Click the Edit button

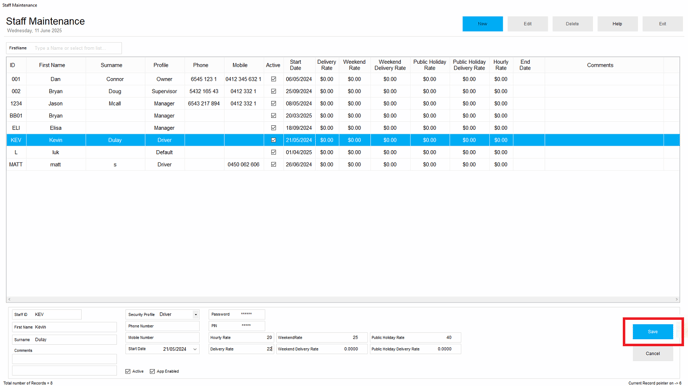(x=527, y=24)
